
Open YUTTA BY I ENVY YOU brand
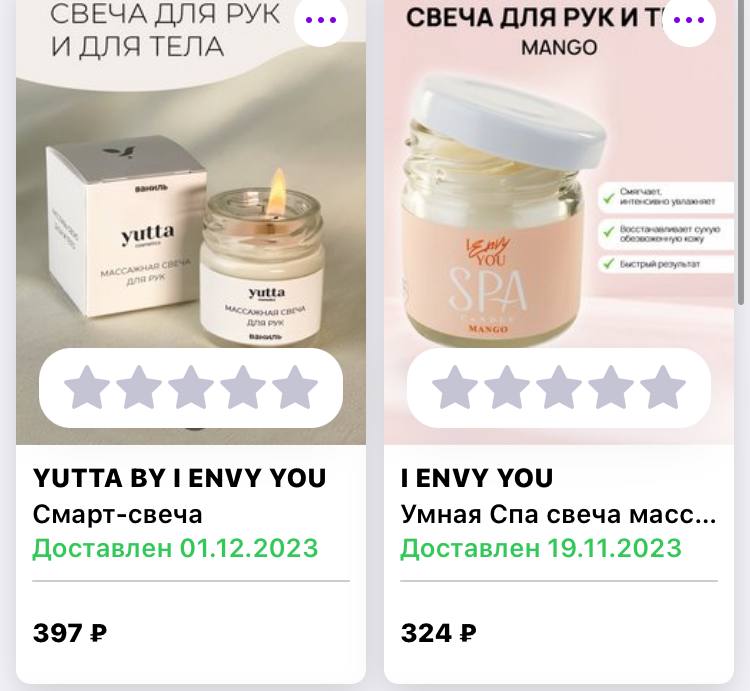pos(179,478)
